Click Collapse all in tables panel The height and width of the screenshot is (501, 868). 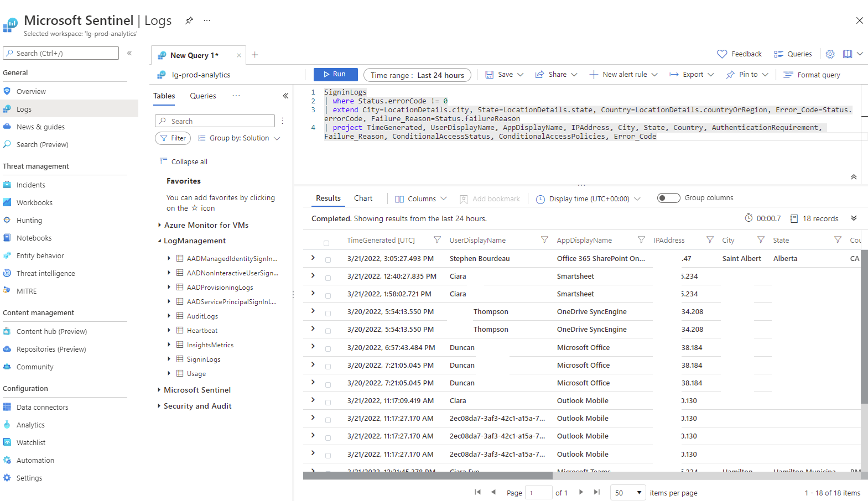click(x=183, y=161)
